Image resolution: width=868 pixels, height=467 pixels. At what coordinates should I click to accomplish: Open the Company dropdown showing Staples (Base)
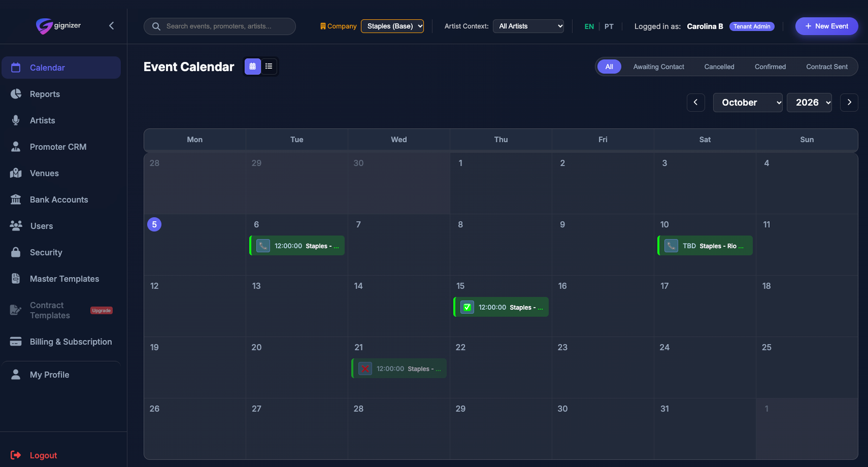point(392,26)
